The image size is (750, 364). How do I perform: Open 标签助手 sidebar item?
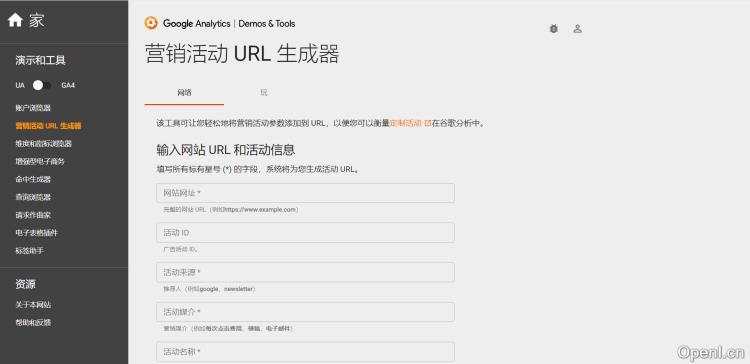tap(30, 251)
